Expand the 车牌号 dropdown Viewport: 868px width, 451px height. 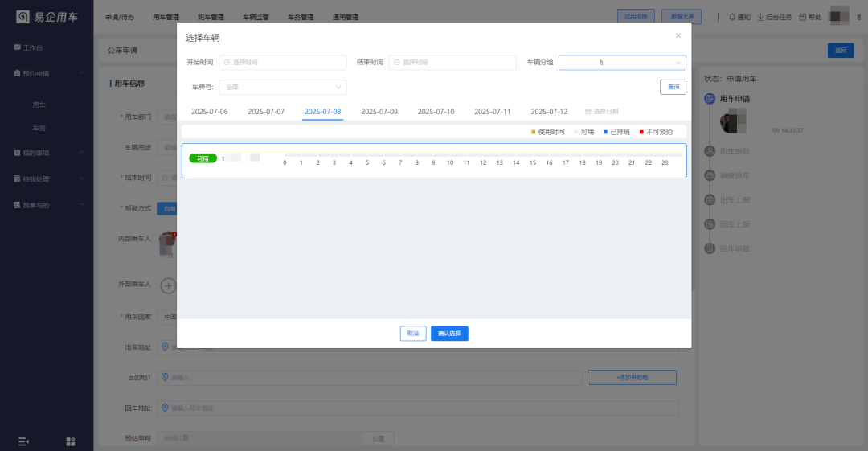pos(282,87)
